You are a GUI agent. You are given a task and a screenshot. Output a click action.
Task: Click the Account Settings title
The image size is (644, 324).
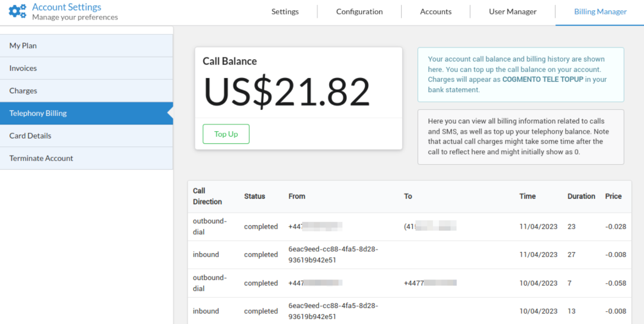67,7
